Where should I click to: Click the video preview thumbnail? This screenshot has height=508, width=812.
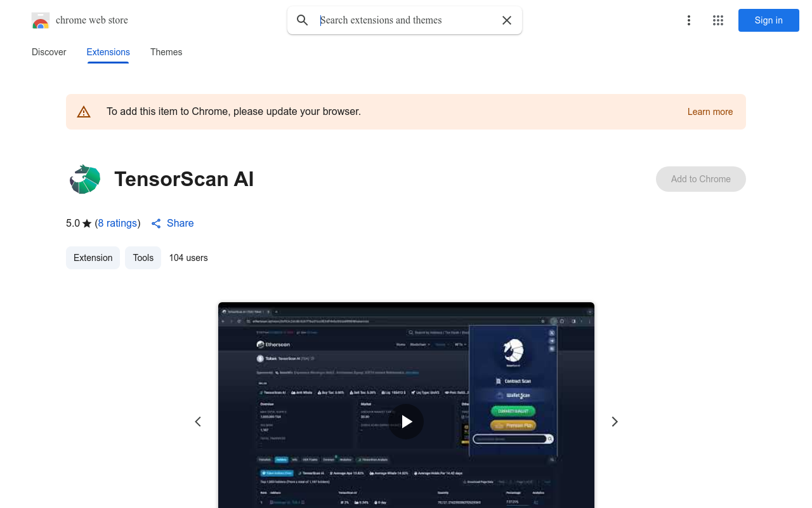pyautogui.click(x=406, y=405)
